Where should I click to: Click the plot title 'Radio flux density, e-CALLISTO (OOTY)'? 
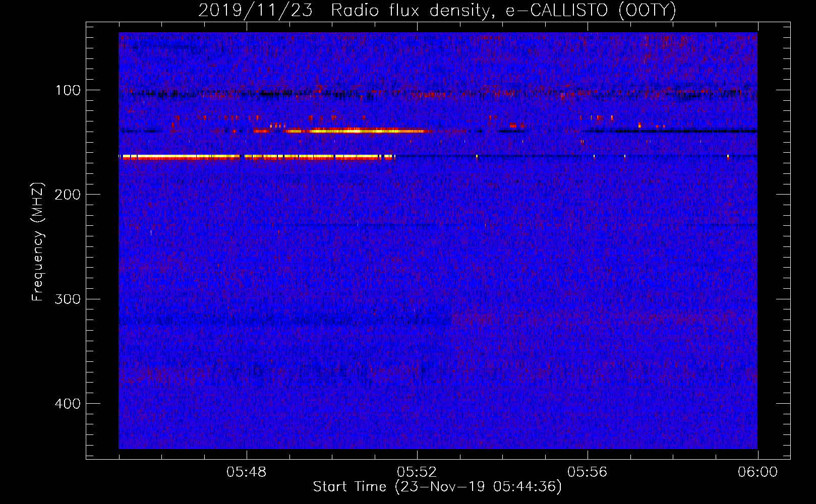click(503, 11)
